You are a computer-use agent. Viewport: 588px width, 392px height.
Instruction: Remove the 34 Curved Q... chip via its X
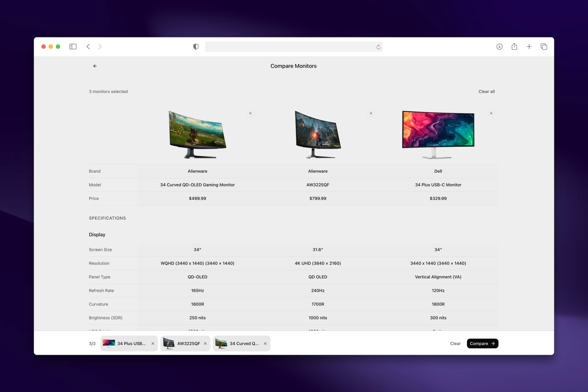[265, 343]
